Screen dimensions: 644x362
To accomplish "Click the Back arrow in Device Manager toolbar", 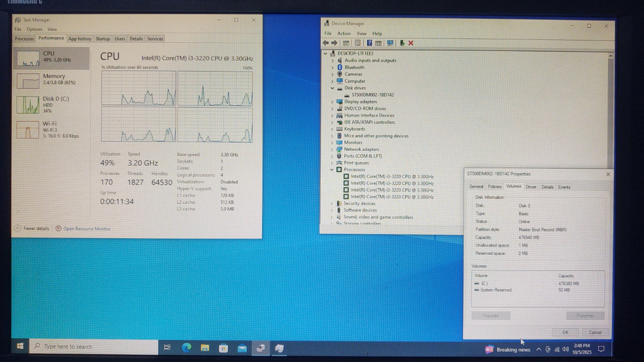I will coord(325,43).
